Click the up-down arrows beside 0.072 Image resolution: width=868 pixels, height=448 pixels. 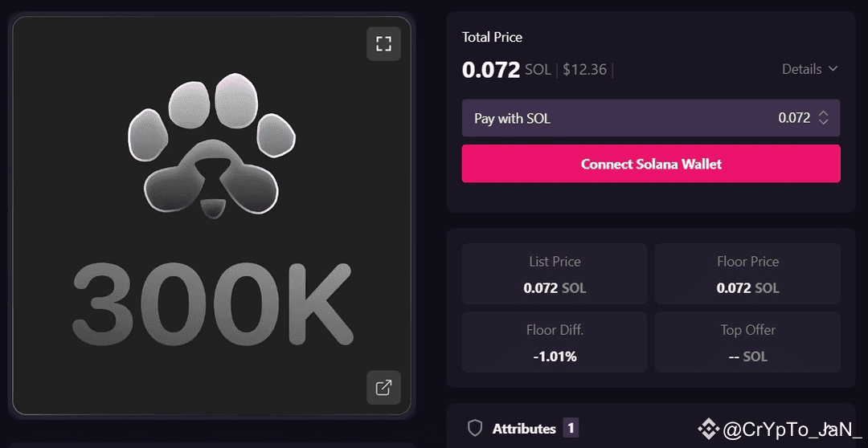pos(823,118)
